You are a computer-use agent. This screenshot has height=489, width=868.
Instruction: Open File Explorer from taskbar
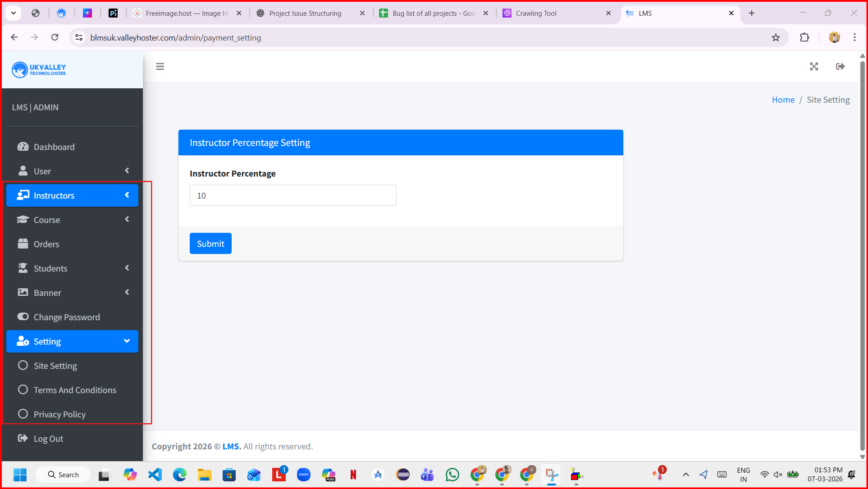[x=204, y=475]
